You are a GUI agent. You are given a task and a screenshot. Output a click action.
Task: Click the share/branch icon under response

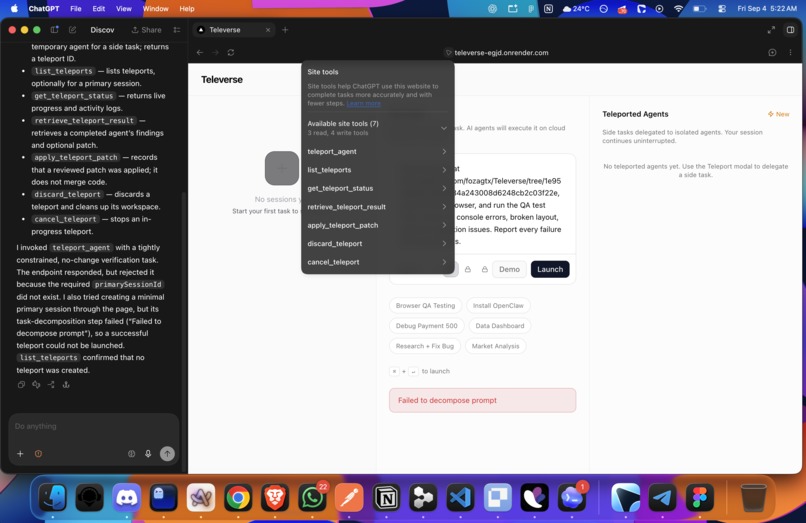[51, 385]
